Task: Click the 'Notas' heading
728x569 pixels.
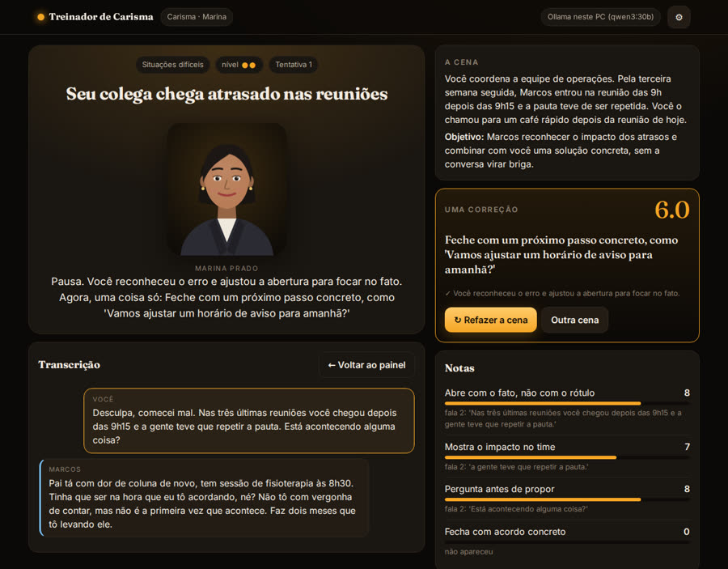Action: point(459,368)
